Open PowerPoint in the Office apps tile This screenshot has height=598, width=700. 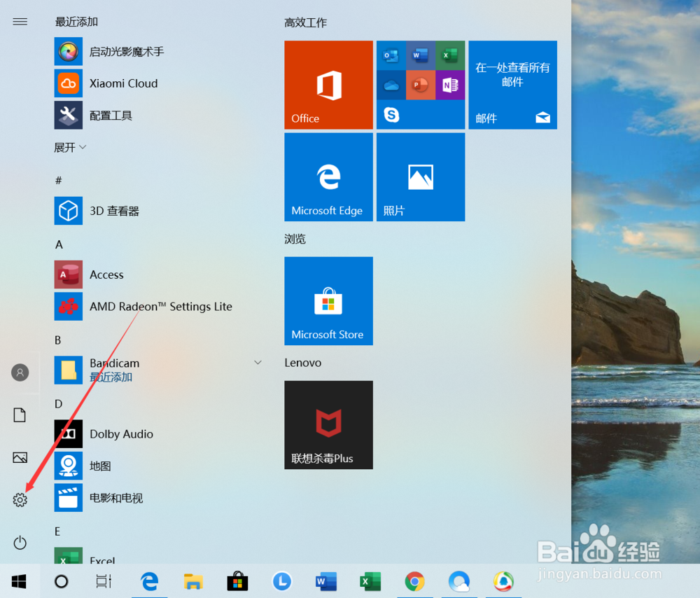pos(421,85)
